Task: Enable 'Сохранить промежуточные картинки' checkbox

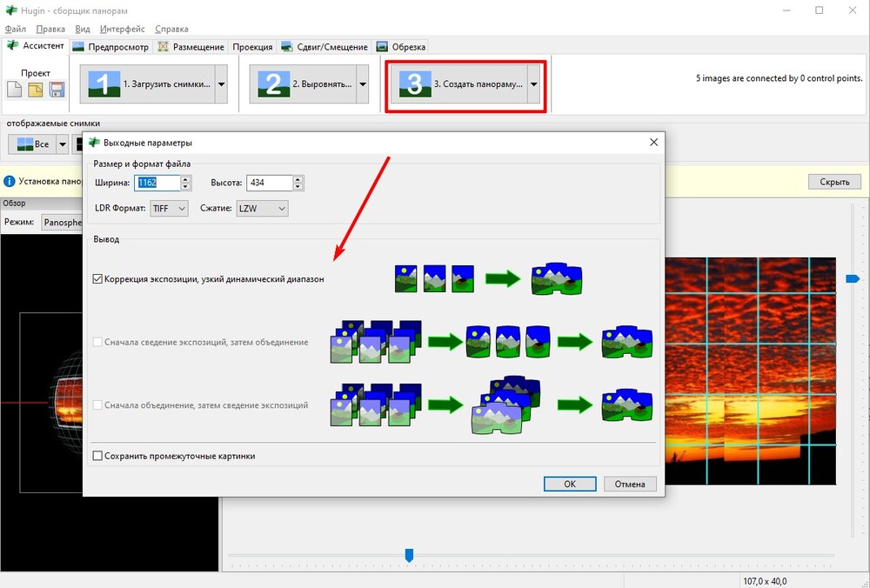Action: click(x=97, y=456)
